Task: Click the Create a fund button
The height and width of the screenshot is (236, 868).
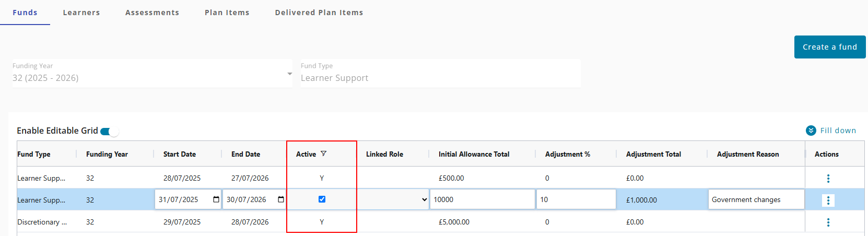Action: pyautogui.click(x=829, y=47)
